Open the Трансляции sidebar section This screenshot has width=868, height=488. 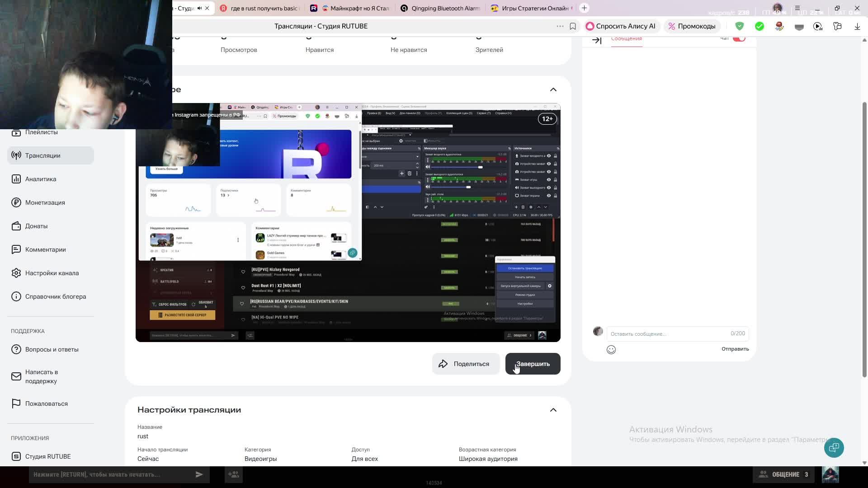(51, 155)
